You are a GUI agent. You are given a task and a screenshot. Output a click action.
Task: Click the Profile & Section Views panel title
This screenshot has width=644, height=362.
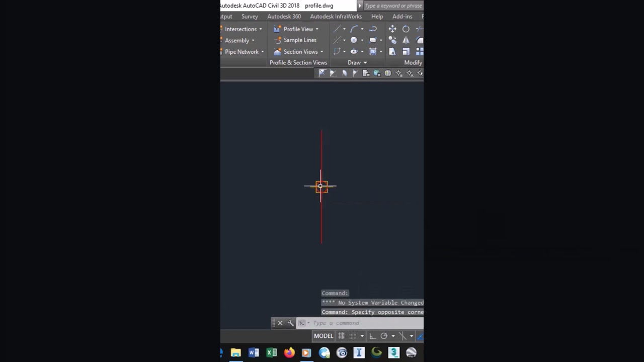pos(298,63)
